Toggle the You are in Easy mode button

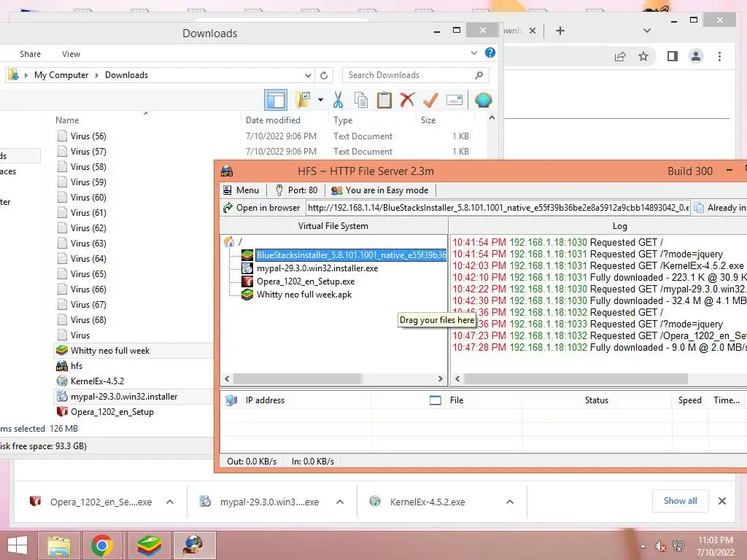click(x=380, y=190)
